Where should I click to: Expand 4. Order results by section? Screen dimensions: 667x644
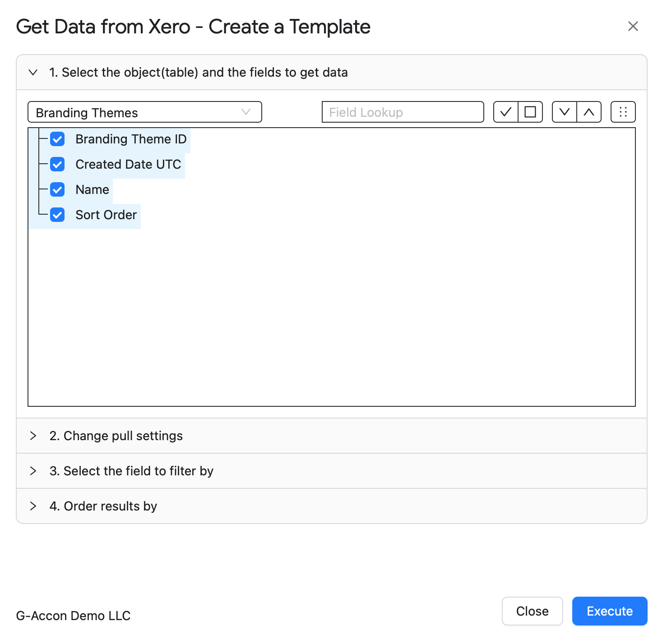click(x=332, y=506)
